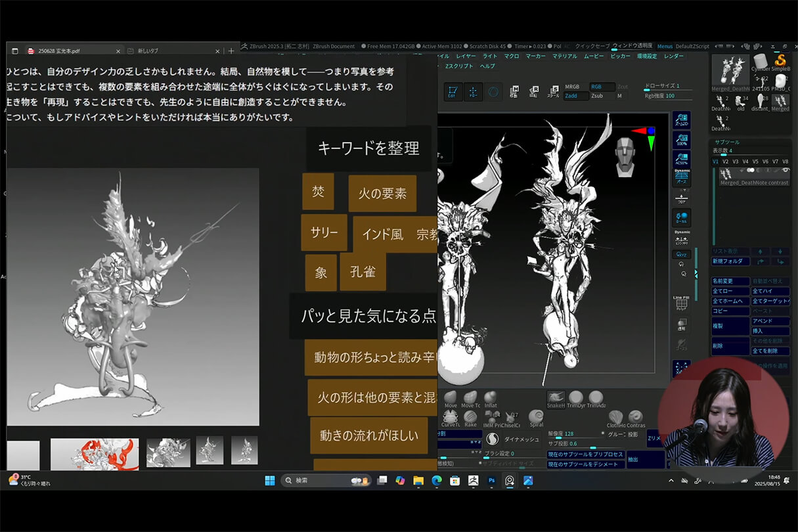Open the IMM Primitives brush
Screen dimensions: 798x532
tap(492, 416)
